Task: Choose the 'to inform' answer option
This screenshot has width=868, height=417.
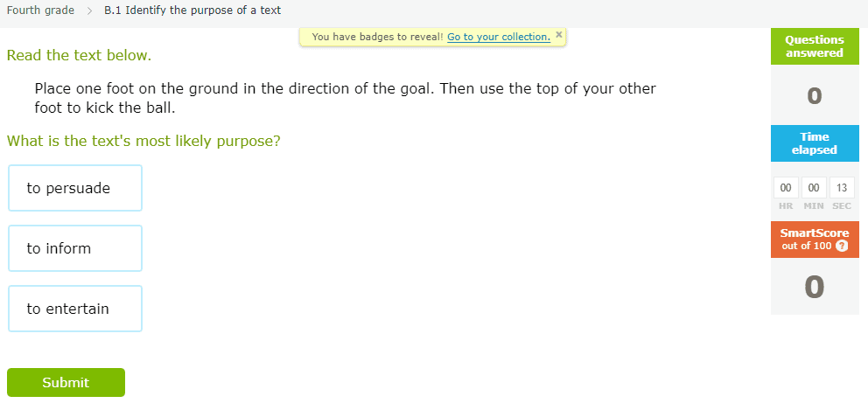Action: 75,248
